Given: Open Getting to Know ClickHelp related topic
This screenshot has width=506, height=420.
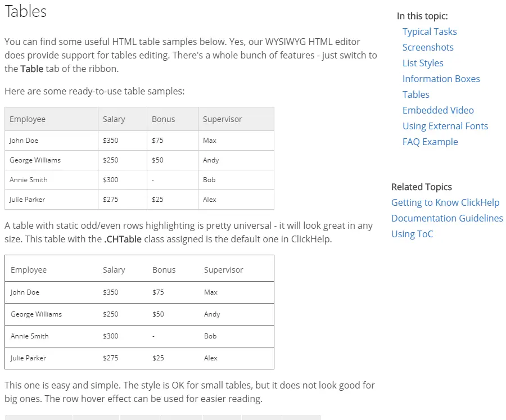Looking at the screenshot, I should [445, 202].
